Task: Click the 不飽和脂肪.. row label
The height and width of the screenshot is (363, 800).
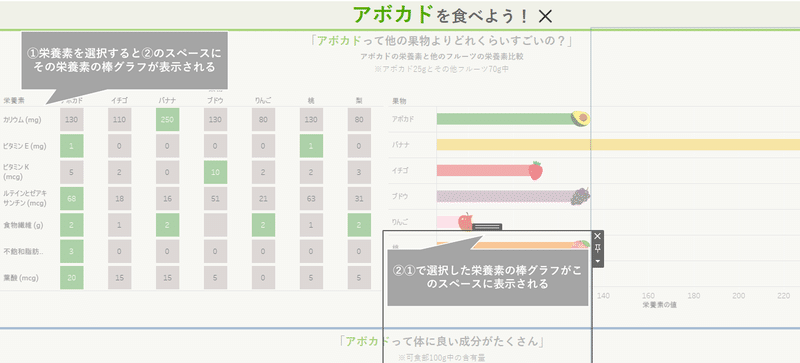Action: [23, 252]
